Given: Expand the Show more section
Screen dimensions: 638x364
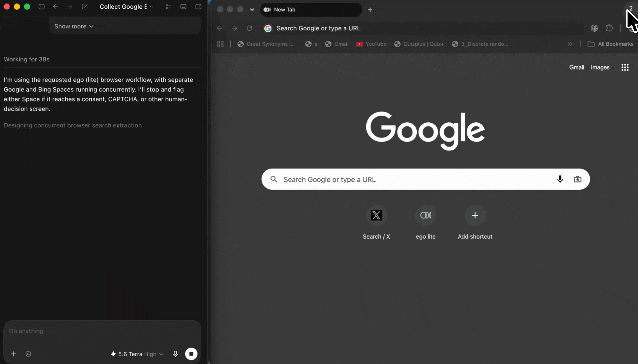Looking at the screenshot, I should (74, 26).
